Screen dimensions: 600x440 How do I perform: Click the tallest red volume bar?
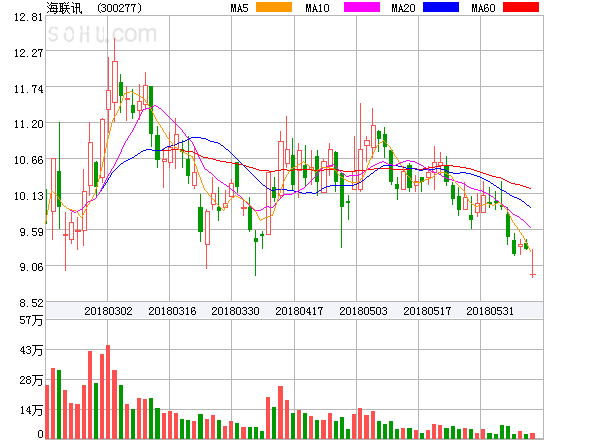click(x=108, y=392)
